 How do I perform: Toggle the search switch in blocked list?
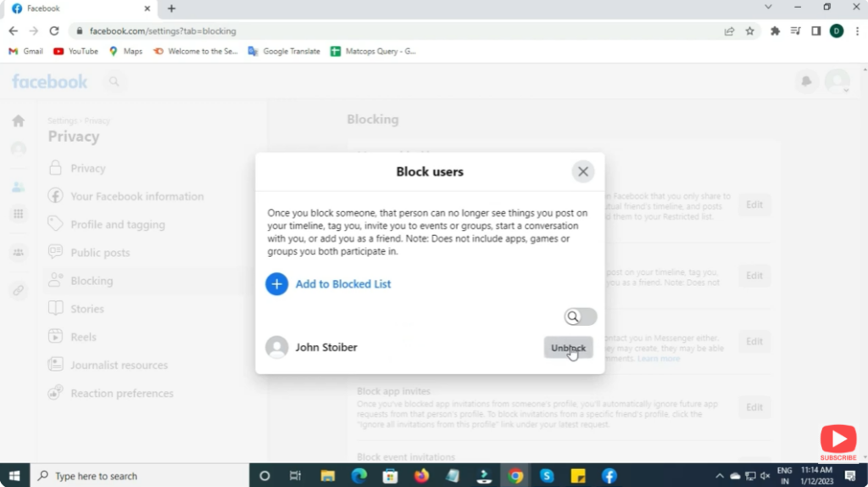581,316
